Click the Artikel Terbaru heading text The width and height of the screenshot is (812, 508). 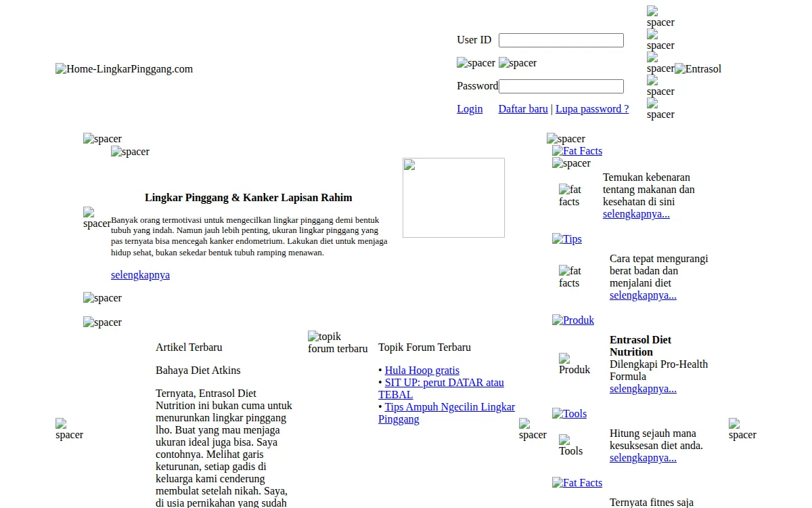189,347
